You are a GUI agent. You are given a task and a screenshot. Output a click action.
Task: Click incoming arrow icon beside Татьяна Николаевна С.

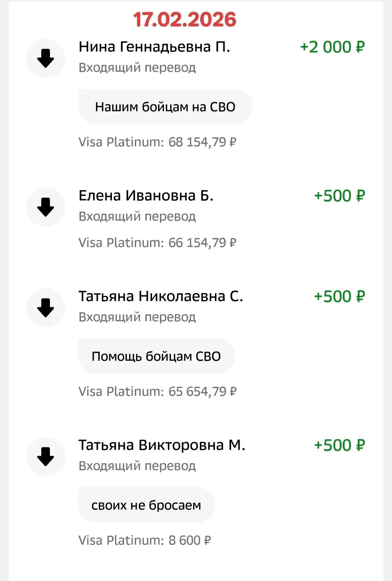coord(46,308)
